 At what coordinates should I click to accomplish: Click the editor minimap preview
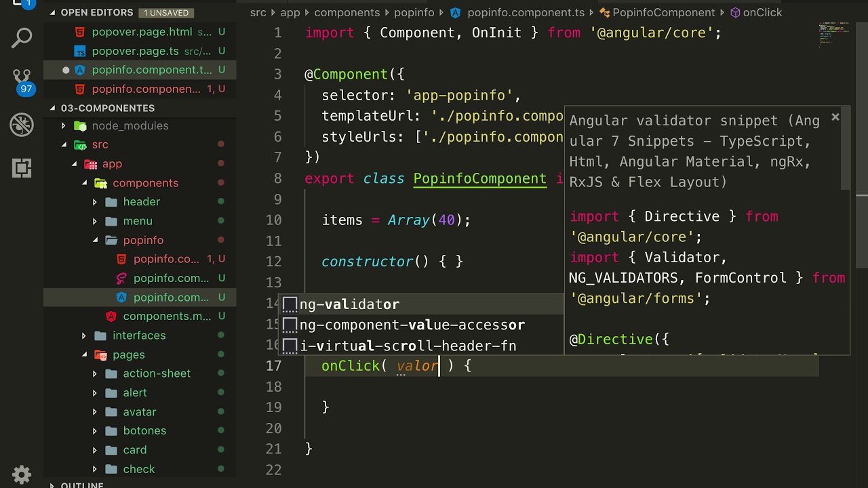[x=833, y=34]
